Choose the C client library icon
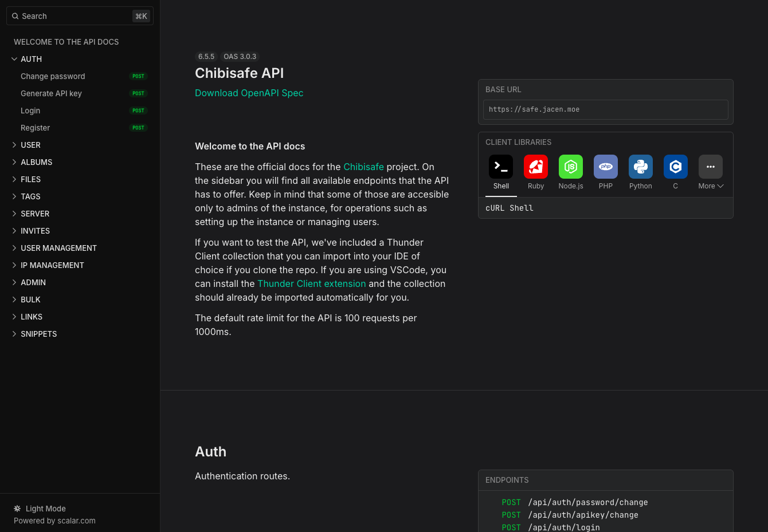Viewport: 768px width, 532px height. pyautogui.click(x=676, y=167)
